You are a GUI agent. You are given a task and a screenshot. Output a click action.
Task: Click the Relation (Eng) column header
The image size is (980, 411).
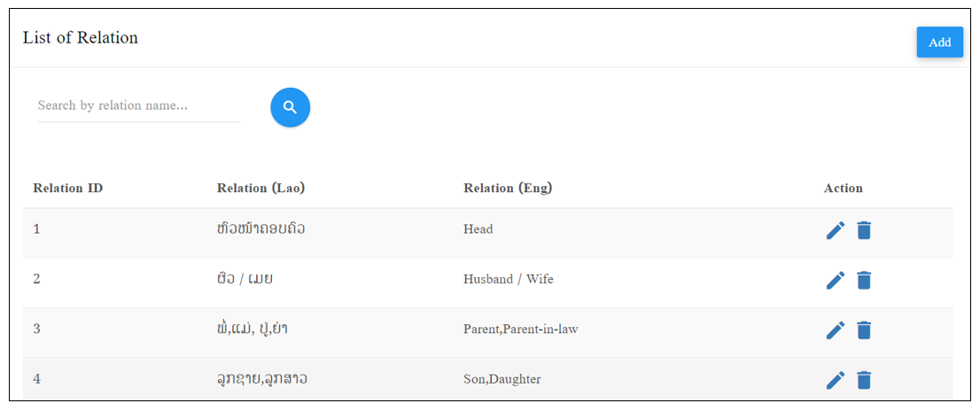click(508, 188)
